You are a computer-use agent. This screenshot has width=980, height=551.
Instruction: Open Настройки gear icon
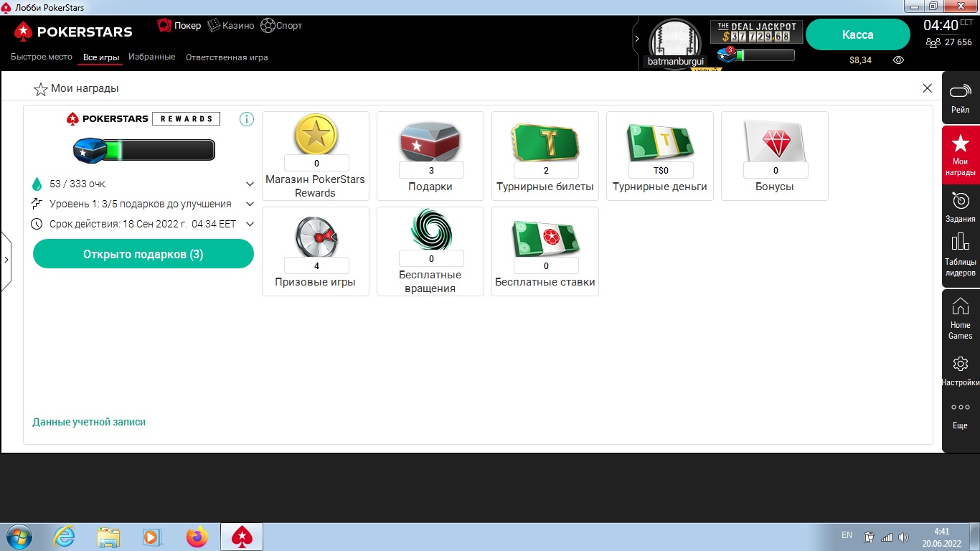[x=960, y=364]
